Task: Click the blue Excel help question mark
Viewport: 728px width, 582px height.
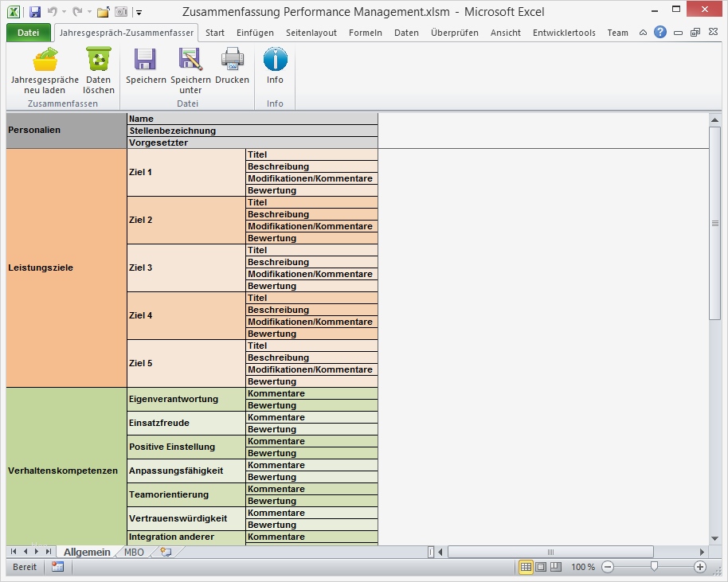Action: click(660, 33)
